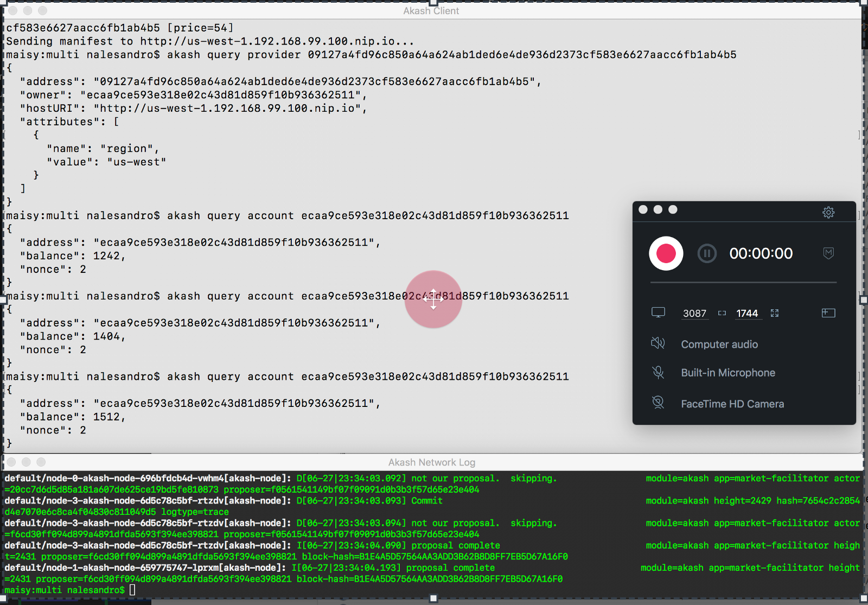This screenshot has width=868, height=605.
Task: Select the full display capture monitor icon
Action: (658, 313)
